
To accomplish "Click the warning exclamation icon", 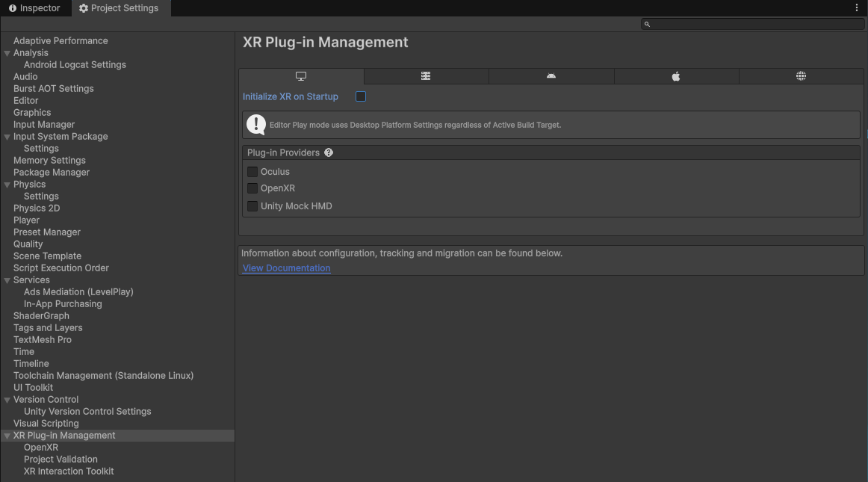I will coord(255,125).
